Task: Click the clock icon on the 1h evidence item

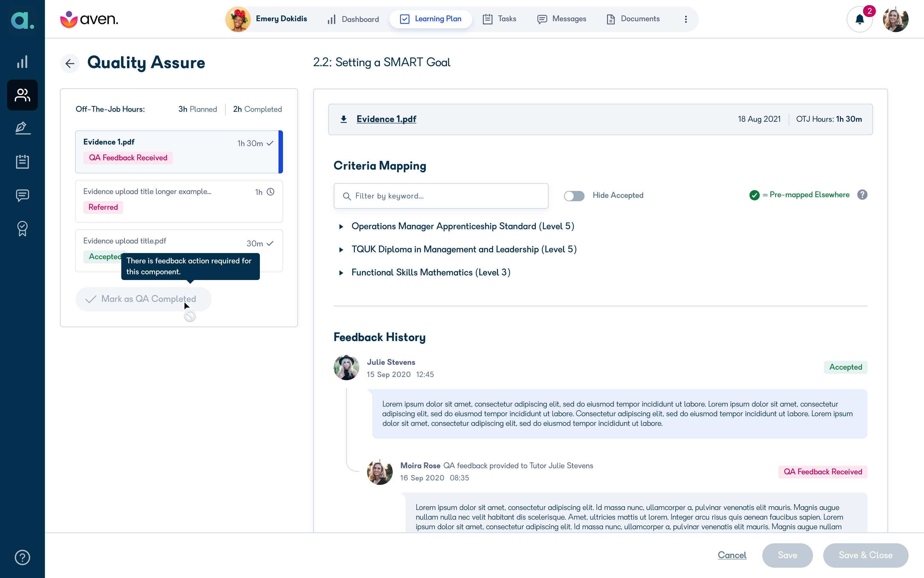Action: (x=270, y=192)
